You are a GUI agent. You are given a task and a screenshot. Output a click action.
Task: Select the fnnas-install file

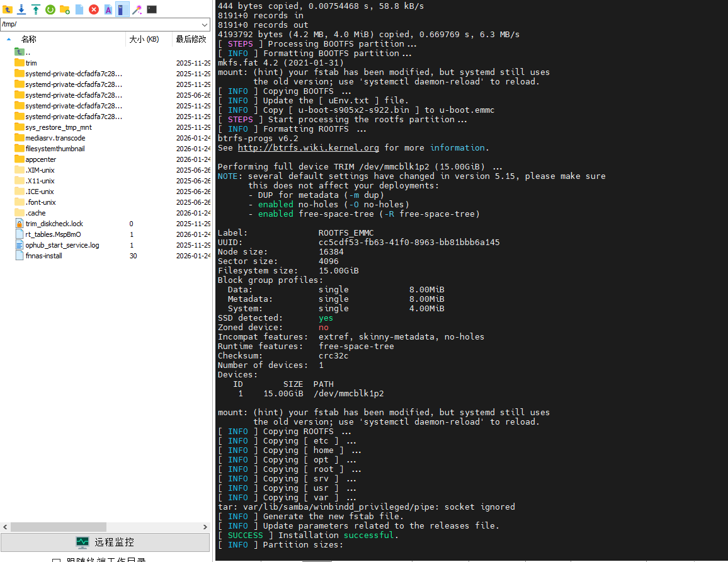[x=43, y=256]
